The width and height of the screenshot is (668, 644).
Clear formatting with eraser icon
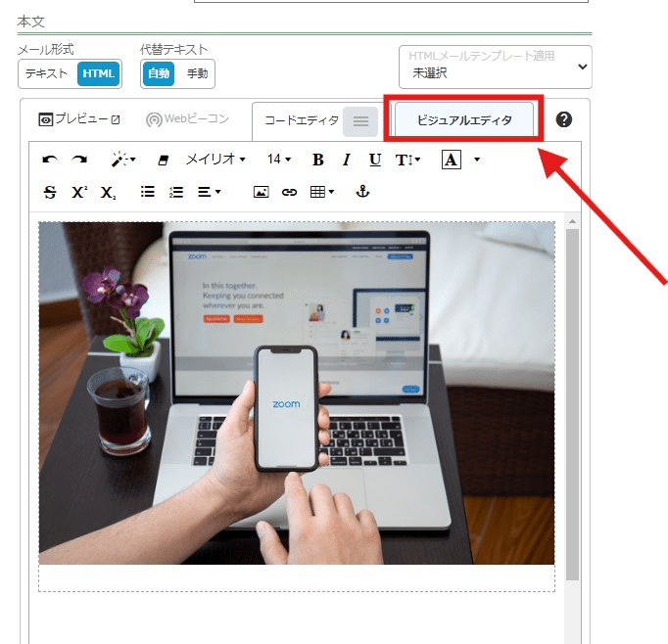pyautogui.click(x=164, y=161)
